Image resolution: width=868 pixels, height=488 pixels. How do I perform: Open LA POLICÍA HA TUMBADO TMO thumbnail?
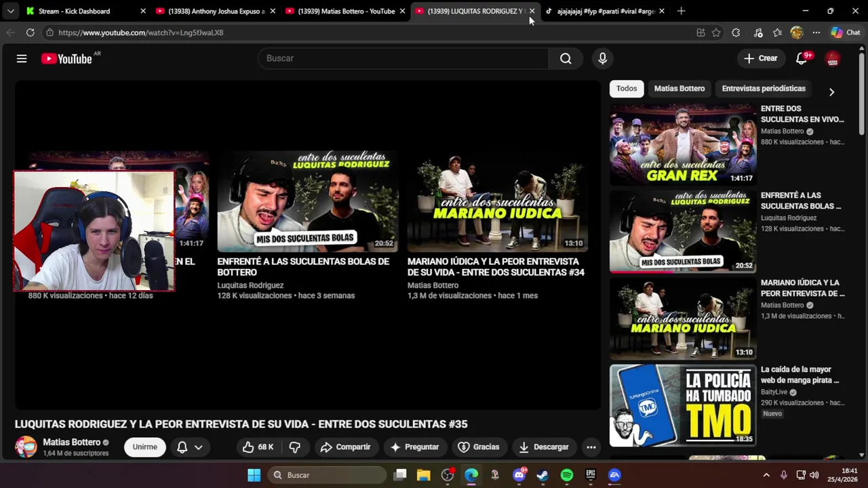(683, 405)
